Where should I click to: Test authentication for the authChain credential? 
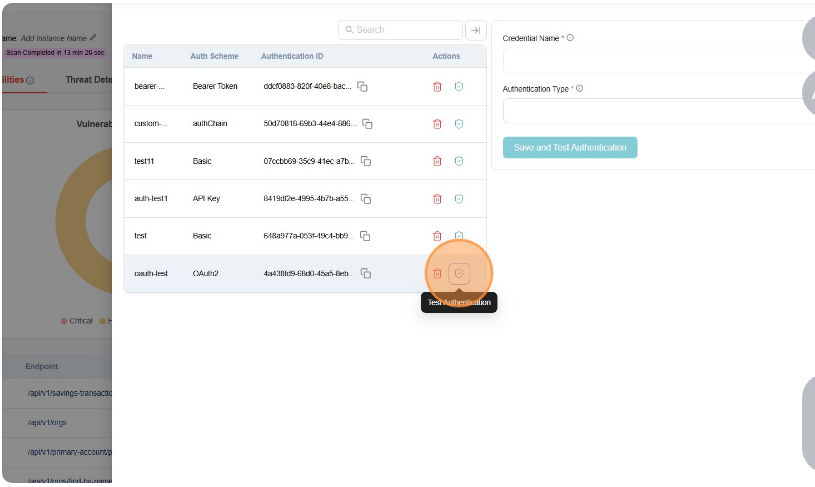click(459, 124)
